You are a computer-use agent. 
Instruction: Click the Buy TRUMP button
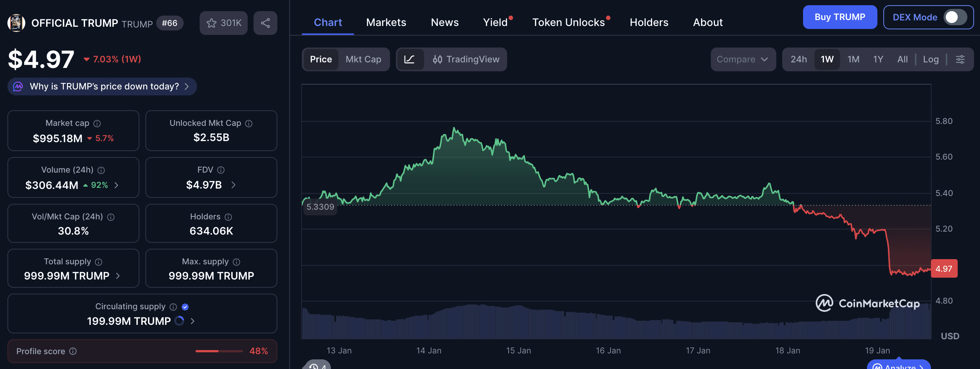point(840,17)
